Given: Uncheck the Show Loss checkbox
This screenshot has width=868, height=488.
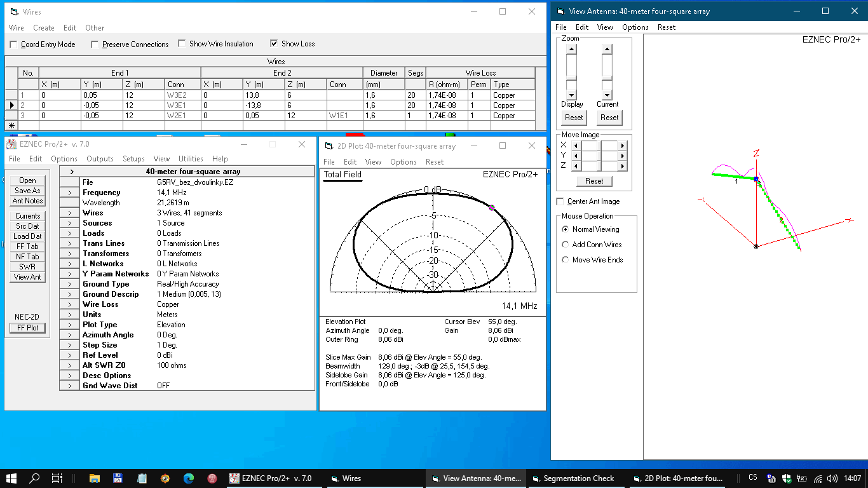Looking at the screenshot, I should [274, 44].
